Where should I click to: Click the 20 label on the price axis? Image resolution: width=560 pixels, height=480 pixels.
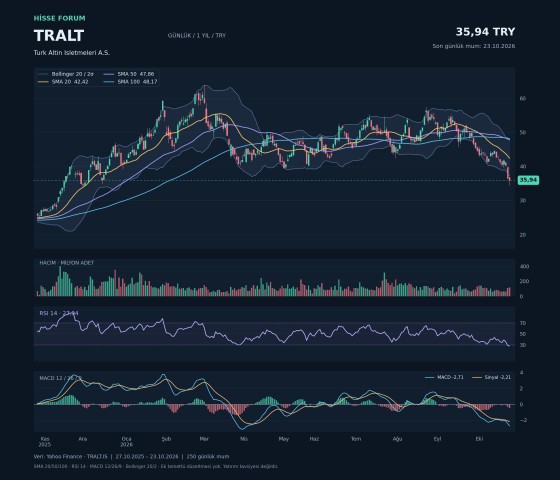point(522,235)
